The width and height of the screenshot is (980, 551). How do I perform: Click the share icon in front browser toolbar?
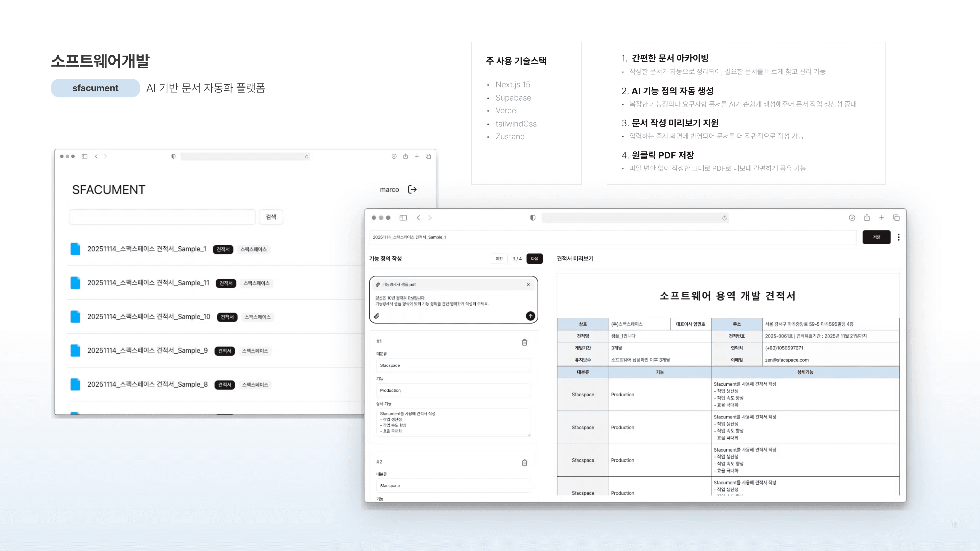[x=867, y=217]
